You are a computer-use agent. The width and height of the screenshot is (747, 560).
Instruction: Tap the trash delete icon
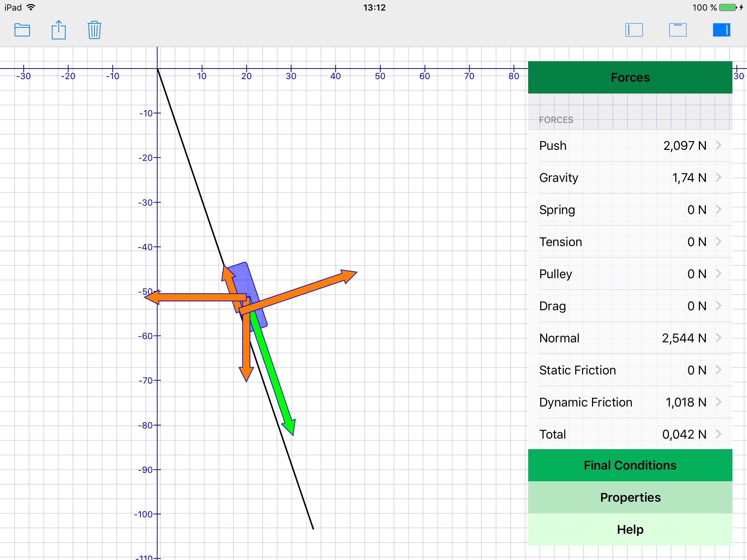pyautogui.click(x=94, y=30)
